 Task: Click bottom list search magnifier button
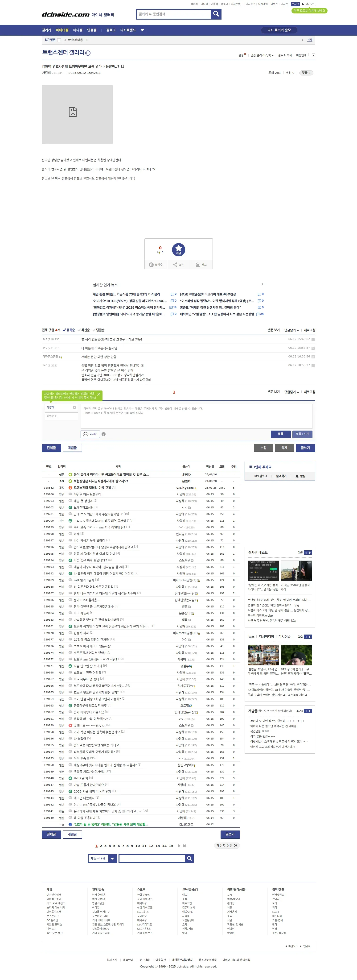pyautogui.click(x=189, y=858)
